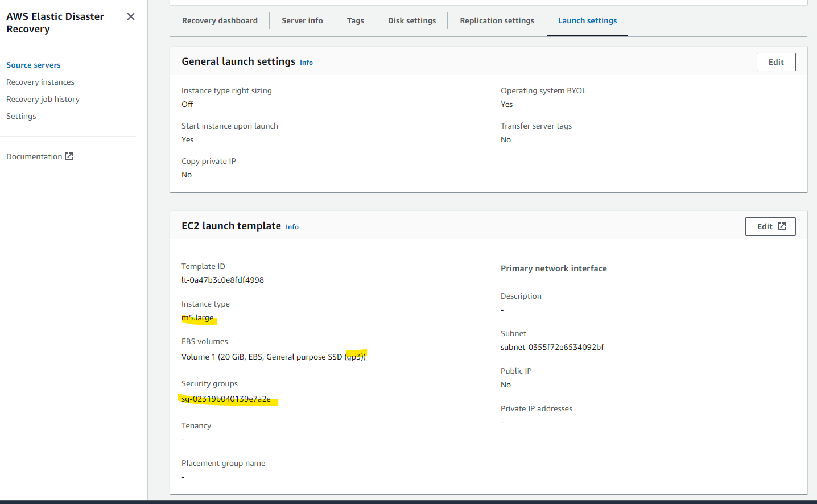The image size is (817, 504).
Task: Select the Launch settings tab
Action: click(587, 20)
